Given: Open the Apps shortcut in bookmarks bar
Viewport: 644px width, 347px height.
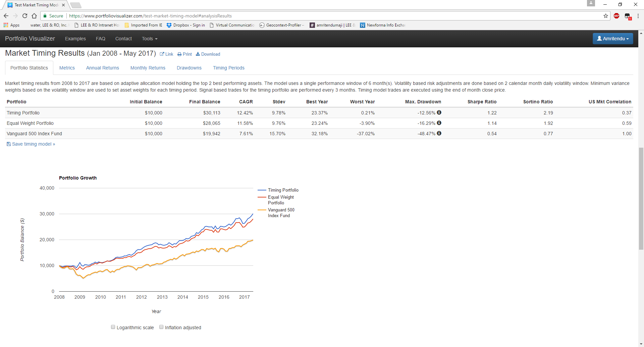Looking at the screenshot, I should (12, 25).
